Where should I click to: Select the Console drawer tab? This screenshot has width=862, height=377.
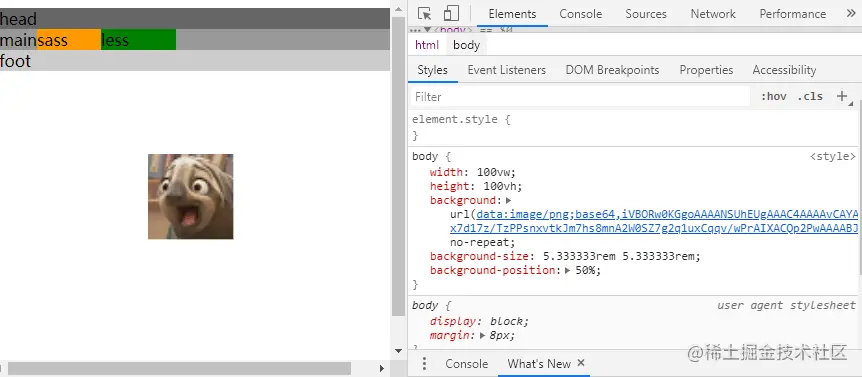coord(466,363)
